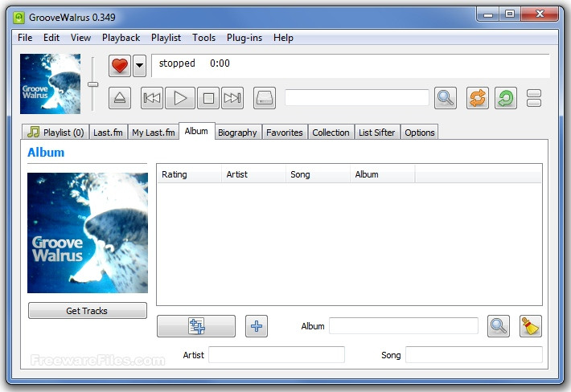Click the large album cover image

tap(88, 233)
